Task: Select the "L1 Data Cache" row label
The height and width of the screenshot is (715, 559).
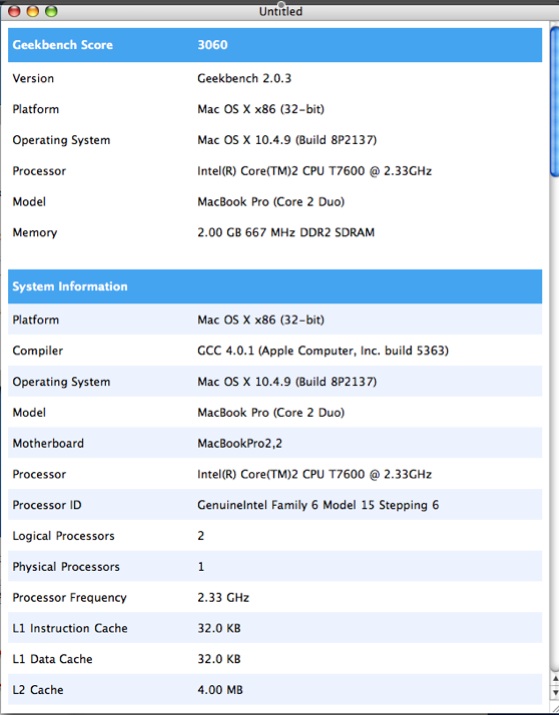Action: pyautogui.click(x=52, y=659)
